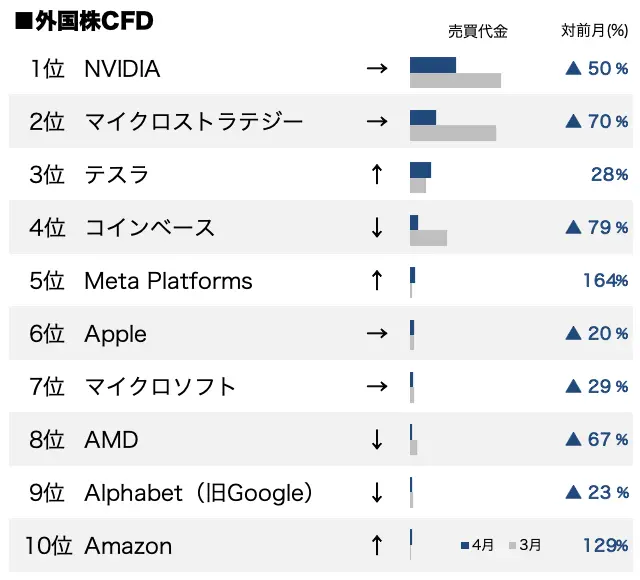The height and width of the screenshot is (580, 640).
Task: Open the マイクロストラテジー stock name
Action: coord(194,122)
